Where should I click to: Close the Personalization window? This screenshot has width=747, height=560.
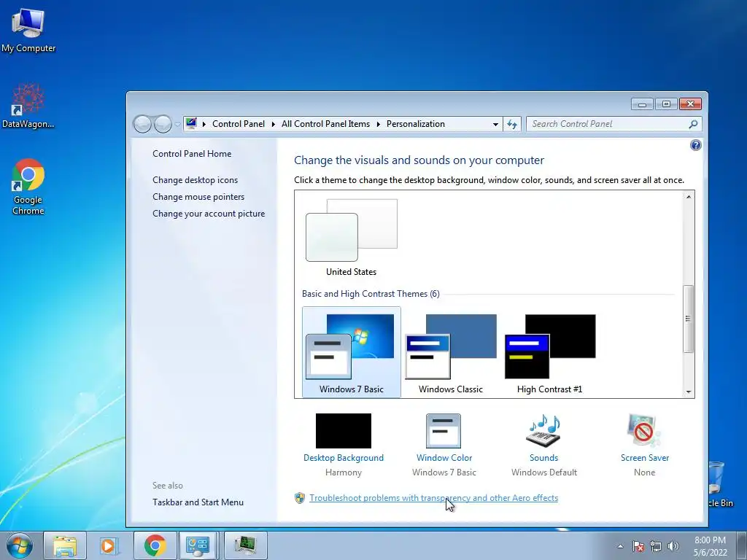(690, 104)
